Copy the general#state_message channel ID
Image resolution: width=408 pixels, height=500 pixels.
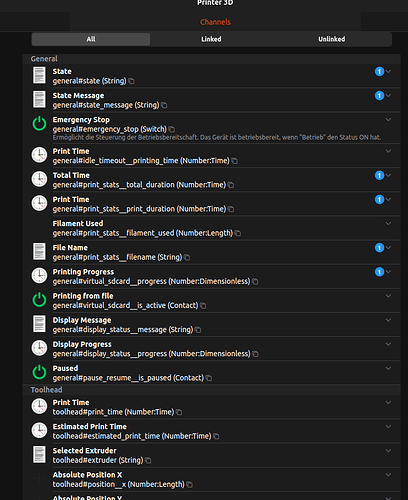(164, 105)
